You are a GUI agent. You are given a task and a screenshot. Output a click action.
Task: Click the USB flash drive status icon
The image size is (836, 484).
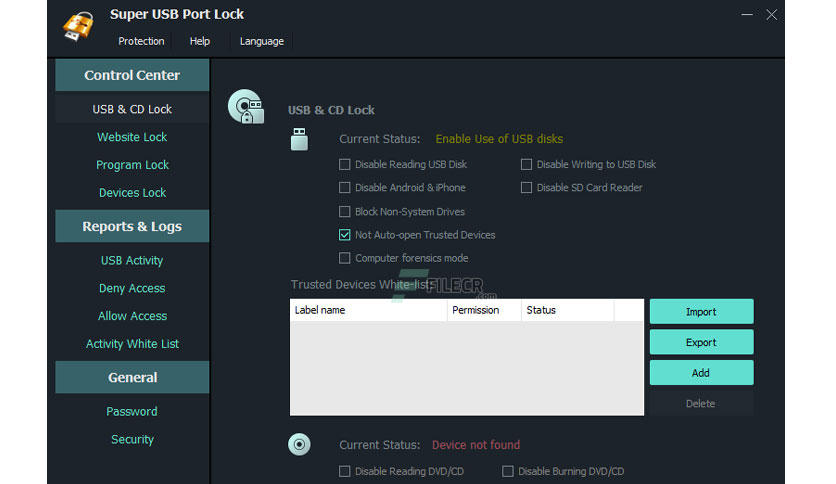point(299,139)
